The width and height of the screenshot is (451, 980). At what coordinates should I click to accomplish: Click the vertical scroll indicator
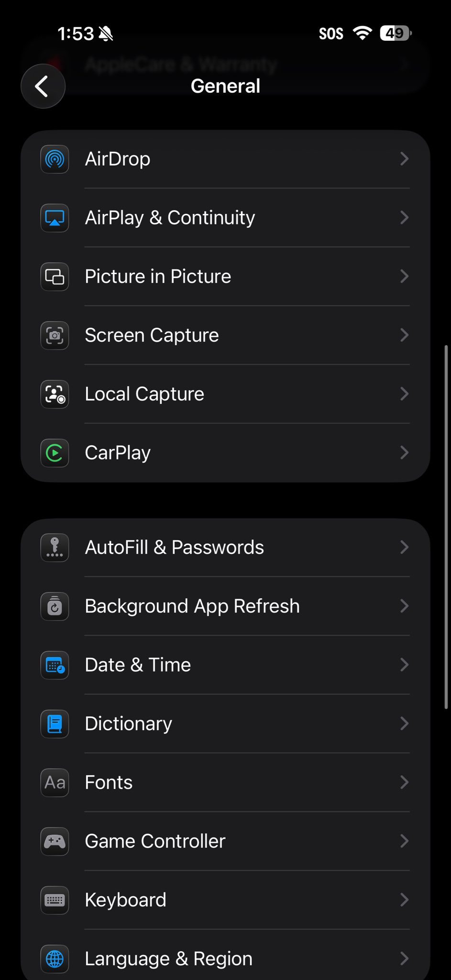(446, 526)
